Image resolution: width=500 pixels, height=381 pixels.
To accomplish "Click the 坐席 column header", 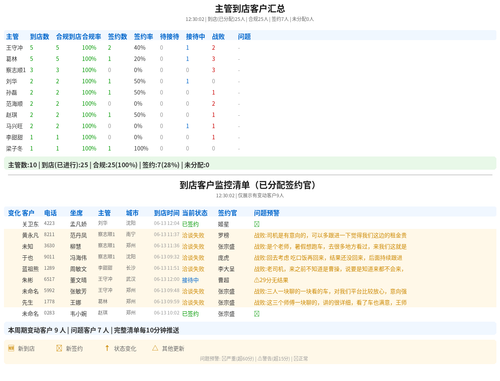I will 76,213.
